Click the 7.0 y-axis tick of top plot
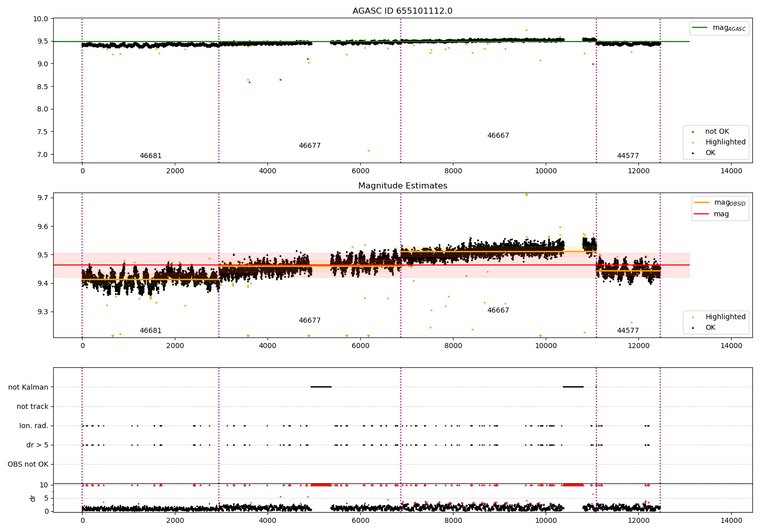Viewport: 760px width, 532px height. click(x=43, y=155)
